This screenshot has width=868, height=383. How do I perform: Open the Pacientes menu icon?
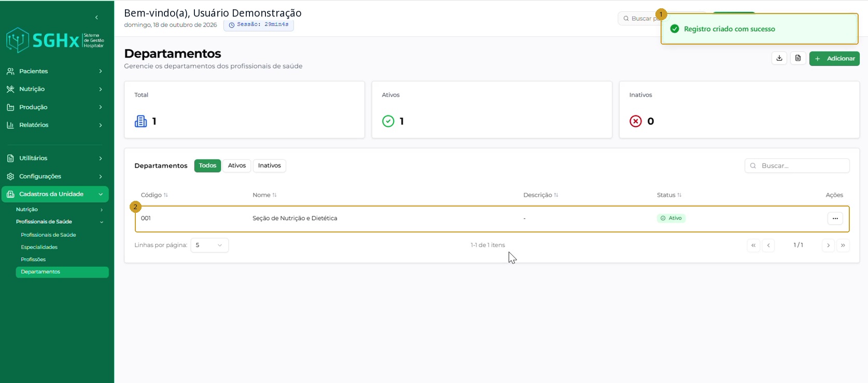pos(10,71)
